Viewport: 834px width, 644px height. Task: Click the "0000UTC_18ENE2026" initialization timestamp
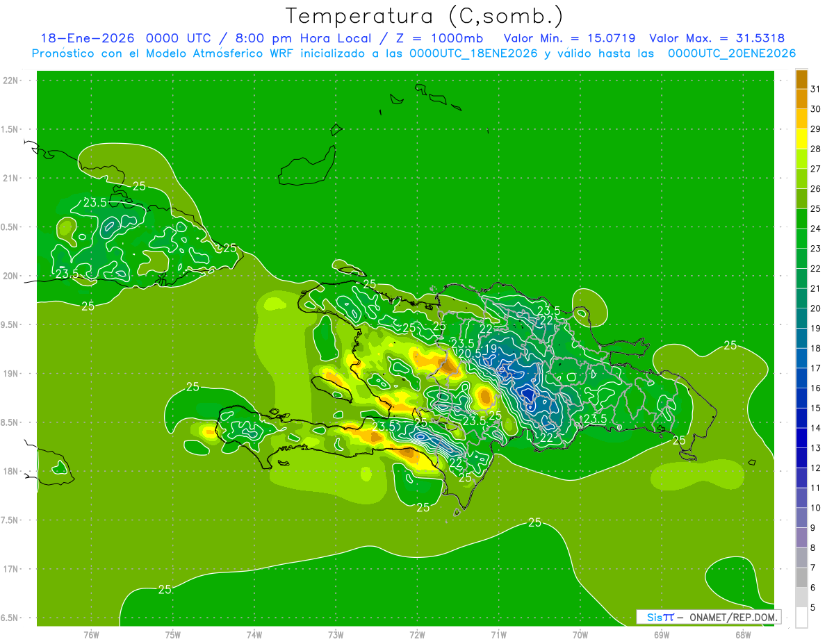point(473,53)
